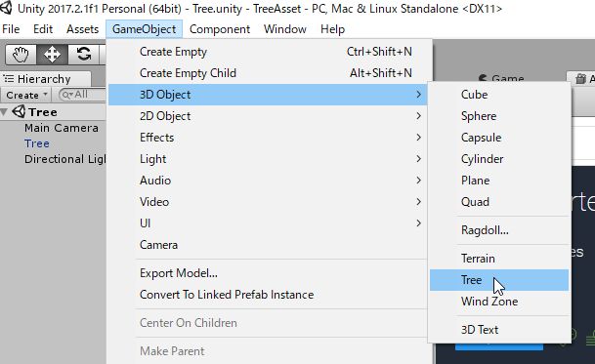This screenshot has height=364, width=595.
Task: Select the Move tool icon
Action: (52, 55)
